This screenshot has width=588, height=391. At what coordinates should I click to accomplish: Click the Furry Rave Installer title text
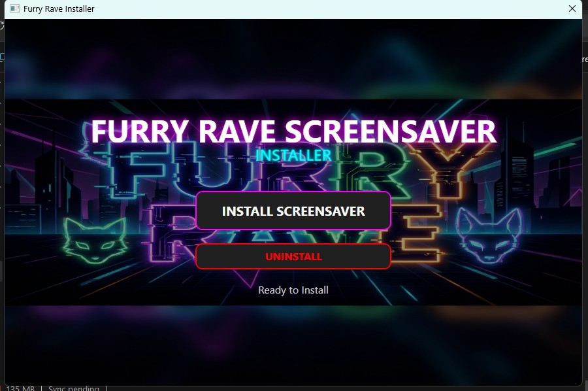point(58,8)
